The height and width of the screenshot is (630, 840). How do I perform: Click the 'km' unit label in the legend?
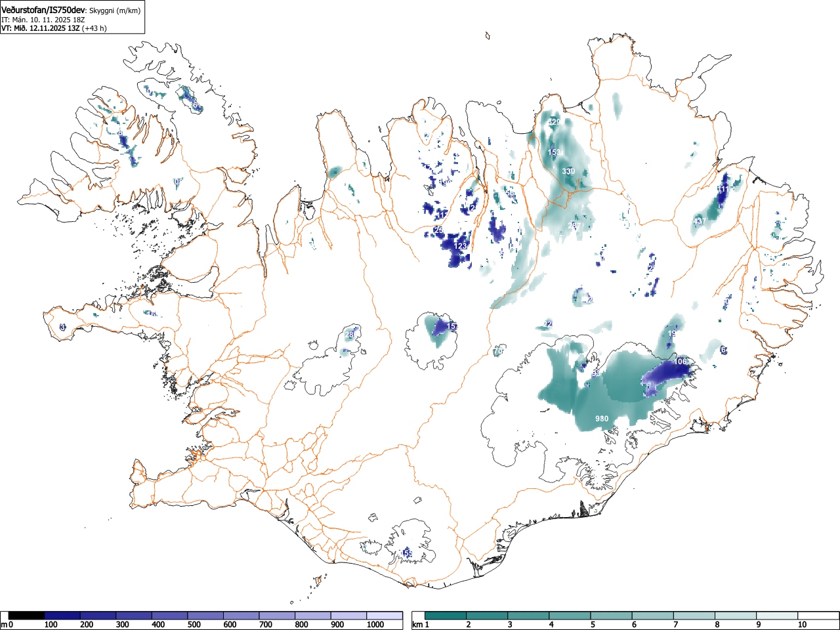[418, 625]
